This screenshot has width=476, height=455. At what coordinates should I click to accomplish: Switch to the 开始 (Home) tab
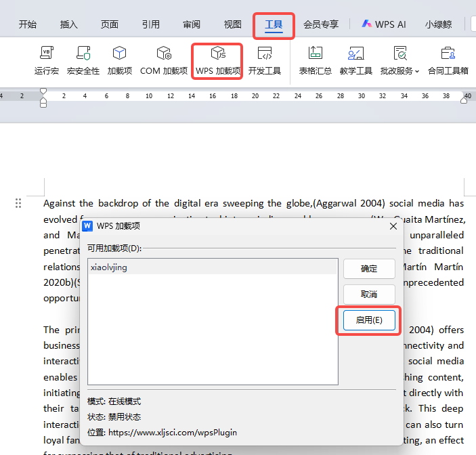click(28, 24)
